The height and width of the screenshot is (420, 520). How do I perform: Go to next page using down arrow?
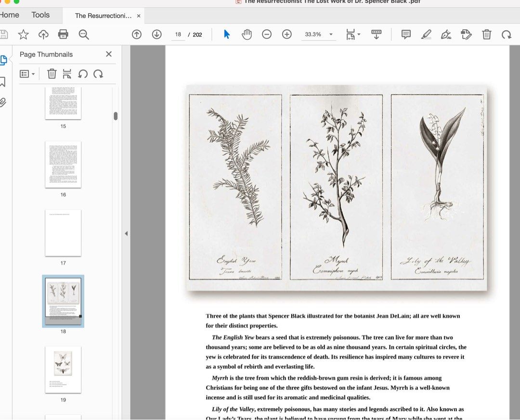pos(156,34)
